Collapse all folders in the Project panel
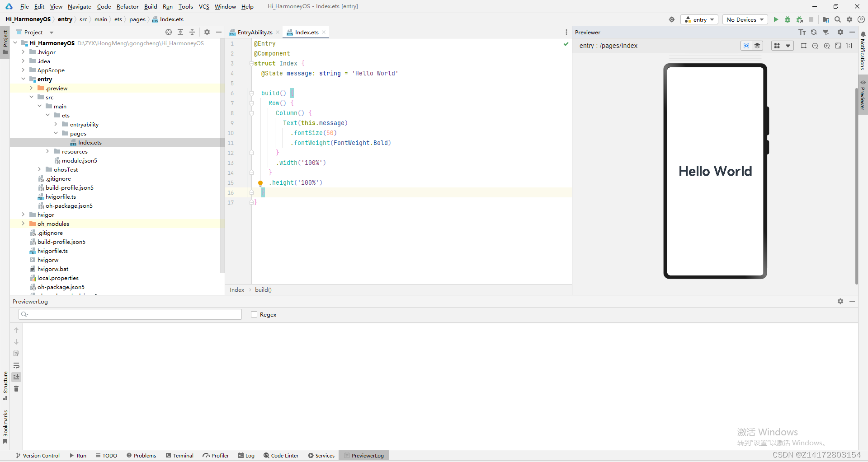This screenshot has height=462, width=868. (192, 32)
